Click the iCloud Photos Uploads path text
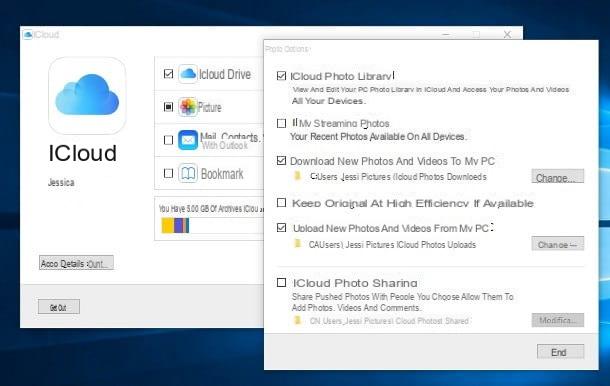 click(392, 245)
